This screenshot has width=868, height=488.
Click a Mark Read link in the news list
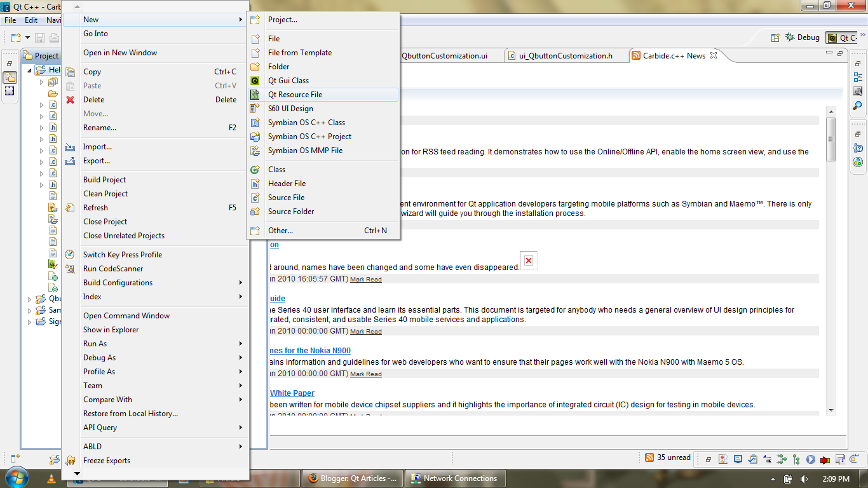pos(366,279)
